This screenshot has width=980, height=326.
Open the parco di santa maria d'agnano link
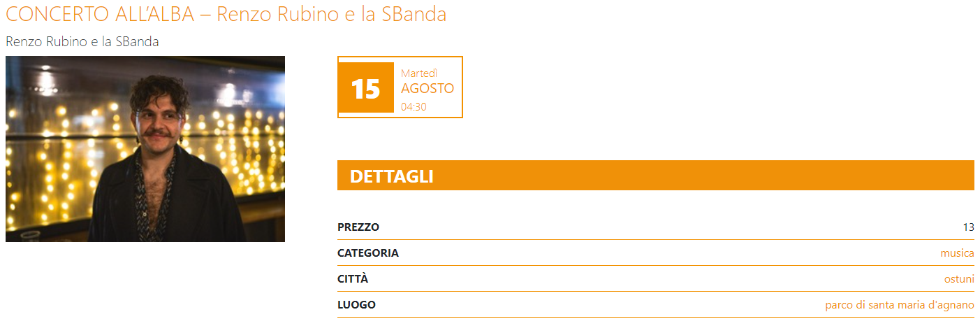900,305
